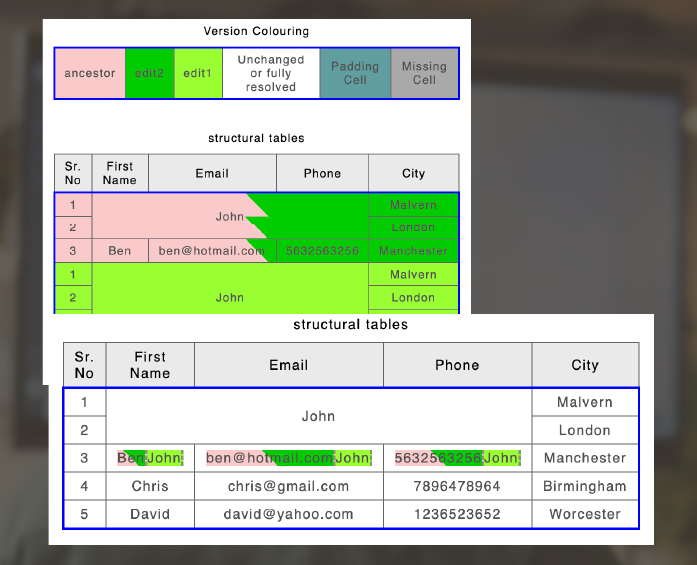Select the Worcester city cell
Viewport: 697px width, 565px height.
point(585,514)
